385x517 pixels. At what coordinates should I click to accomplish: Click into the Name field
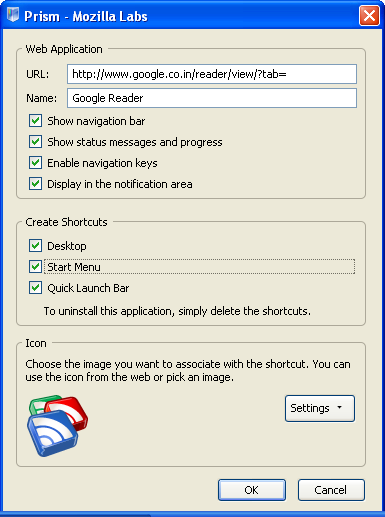(212, 98)
